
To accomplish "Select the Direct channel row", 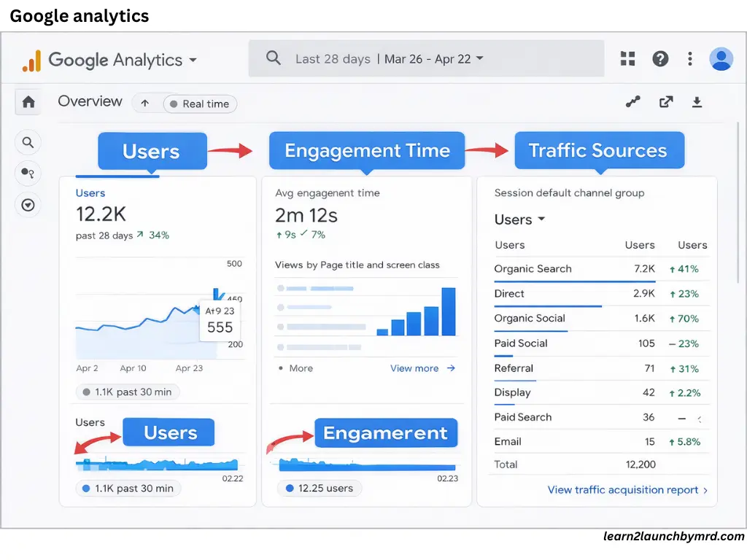I will (601, 294).
